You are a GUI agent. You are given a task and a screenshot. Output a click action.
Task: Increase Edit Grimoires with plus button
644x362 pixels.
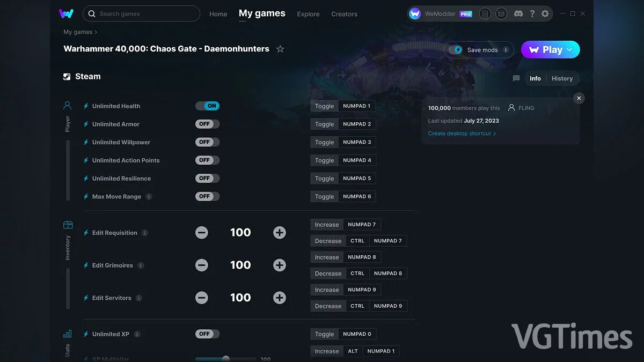point(280,265)
